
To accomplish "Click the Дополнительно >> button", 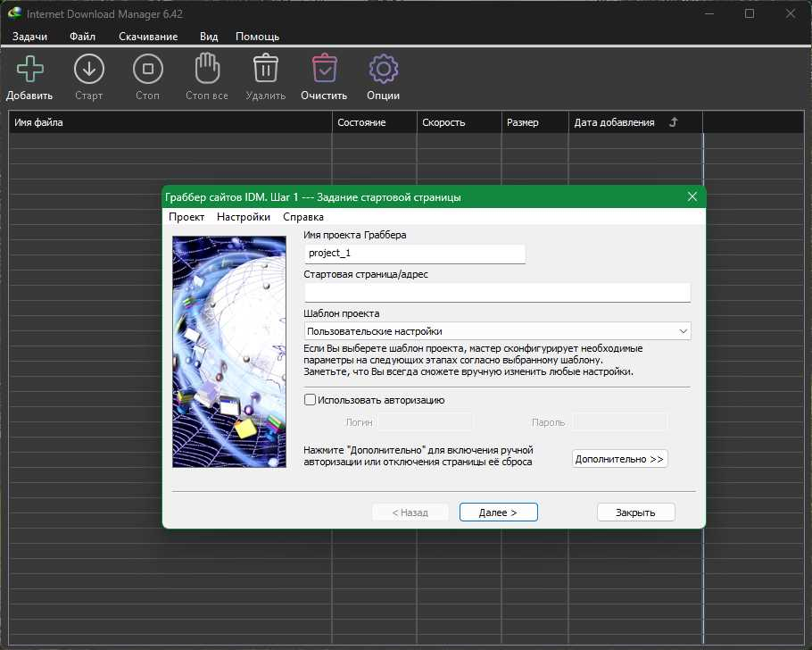I will pyautogui.click(x=620, y=459).
